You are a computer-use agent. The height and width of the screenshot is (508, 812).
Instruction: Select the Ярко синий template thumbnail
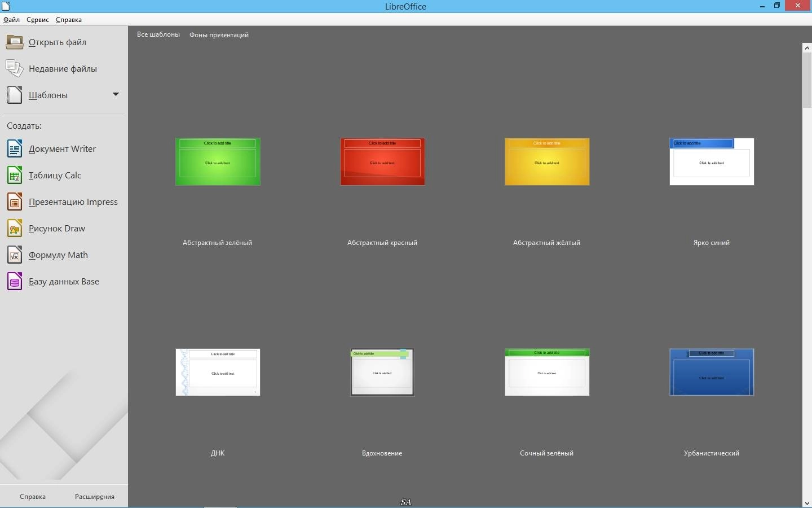click(712, 161)
